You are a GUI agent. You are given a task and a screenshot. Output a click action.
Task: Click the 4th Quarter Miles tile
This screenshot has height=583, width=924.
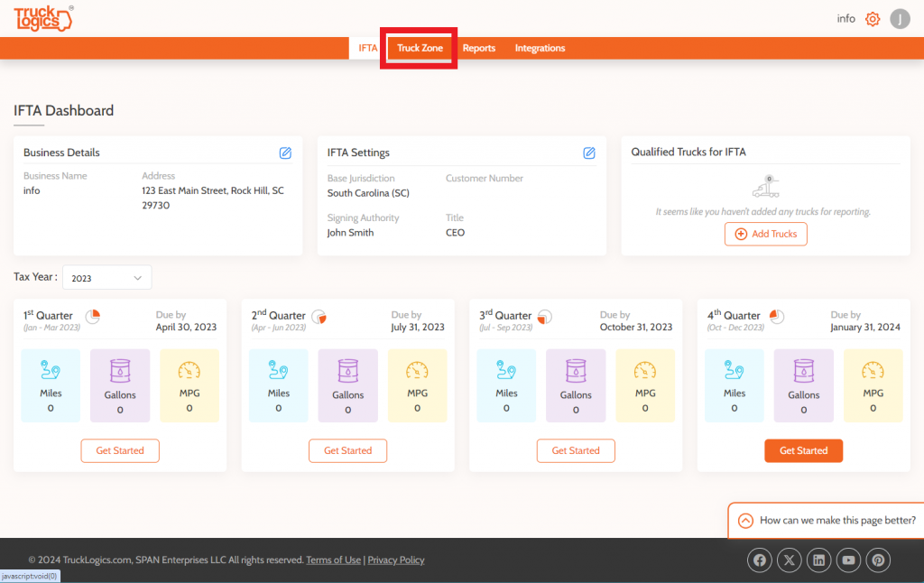pyautogui.click(x=735, y=385)
